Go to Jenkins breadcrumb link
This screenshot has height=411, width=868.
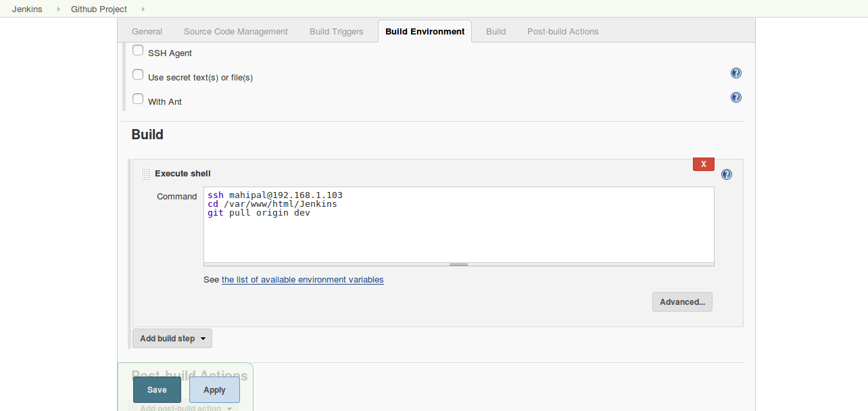coord(27,9)
